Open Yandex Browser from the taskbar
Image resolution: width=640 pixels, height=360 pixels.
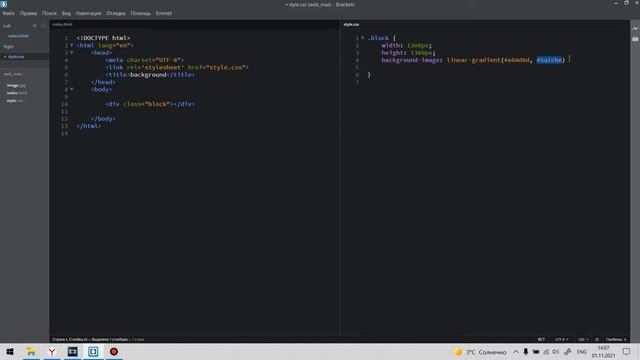pos(52,351)
